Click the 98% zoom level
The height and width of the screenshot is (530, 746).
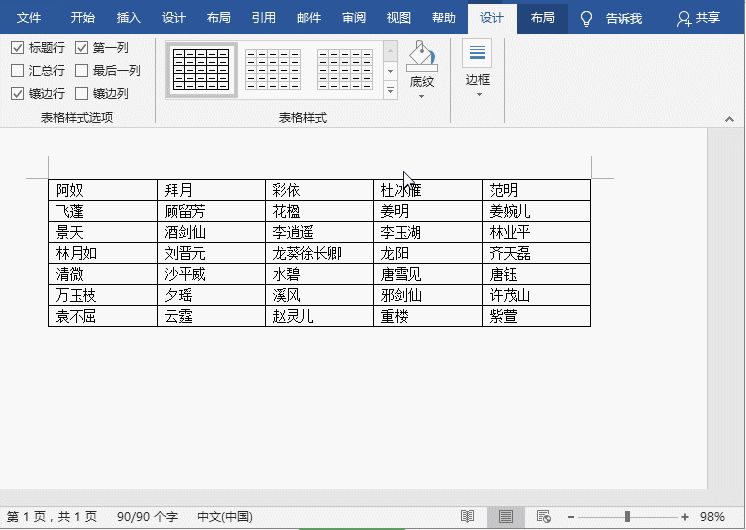(712, 517)
